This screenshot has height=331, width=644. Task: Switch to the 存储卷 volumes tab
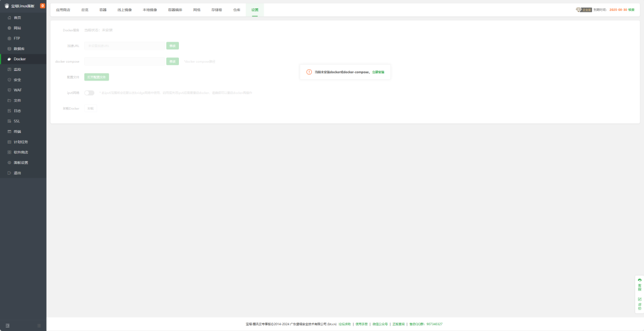(216, 10)
